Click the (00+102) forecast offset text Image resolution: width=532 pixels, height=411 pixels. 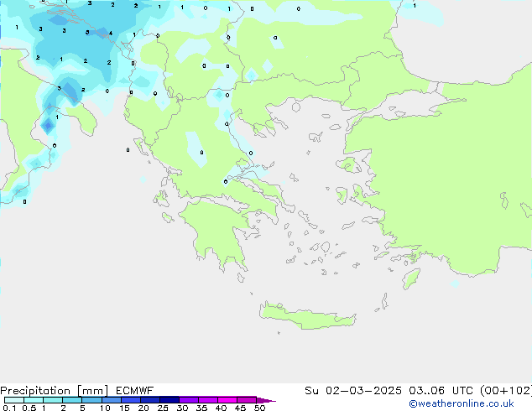click(x=506, y=391)
